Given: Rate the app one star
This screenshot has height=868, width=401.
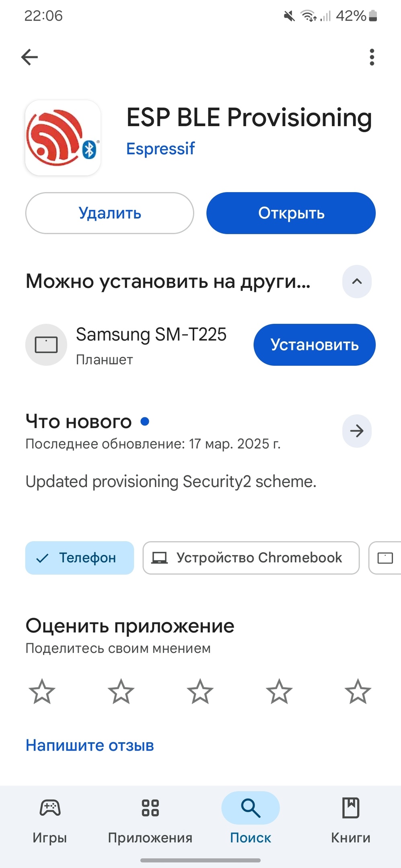Looking at the screenshot, I should pyautogui.click(x=42, y=692).
